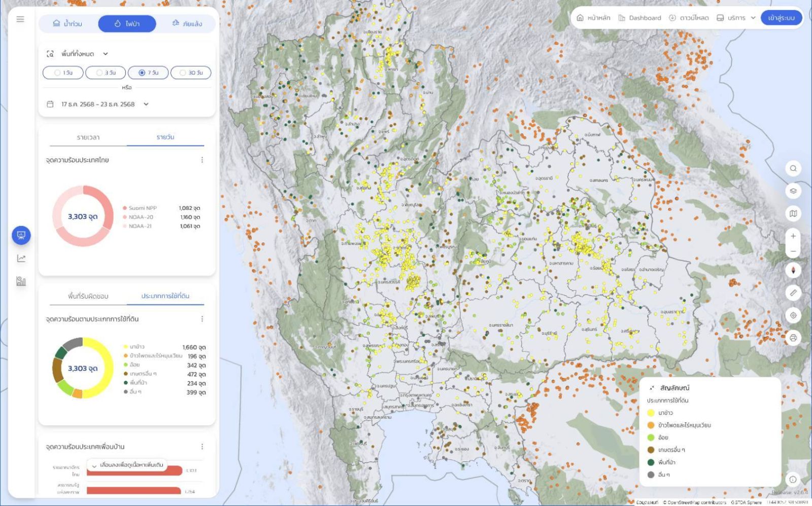
Task: Click the เข้าสู่ระบบ login button
Action: (x=781, y=18)
